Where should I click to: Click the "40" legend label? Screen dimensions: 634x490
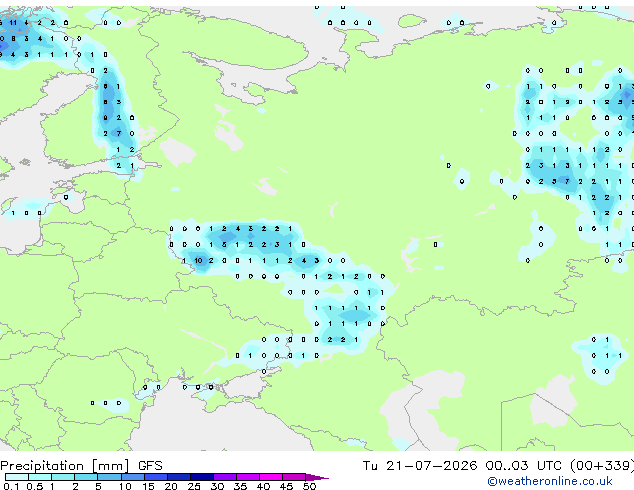263,486
